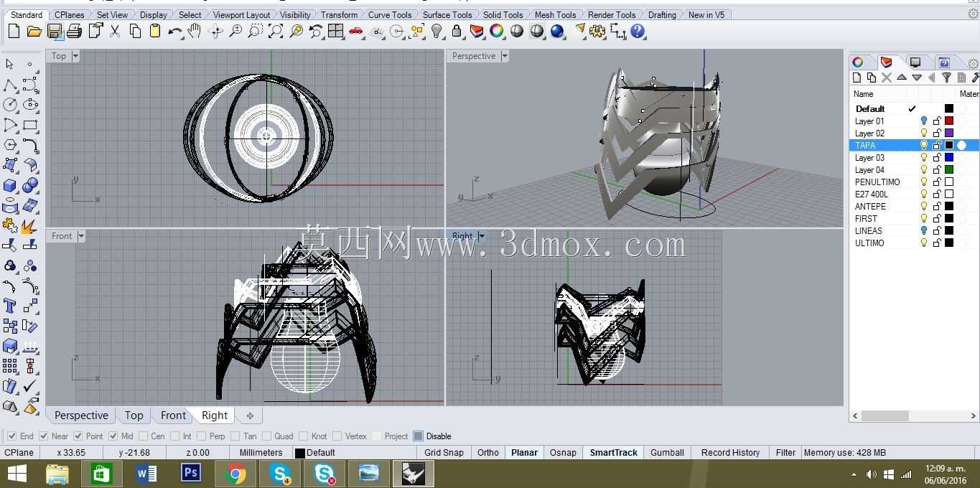This screenshot has height=488, width=980.
Task: Click the layer Filter funnel icon
Action: click(x=946, y=78)
